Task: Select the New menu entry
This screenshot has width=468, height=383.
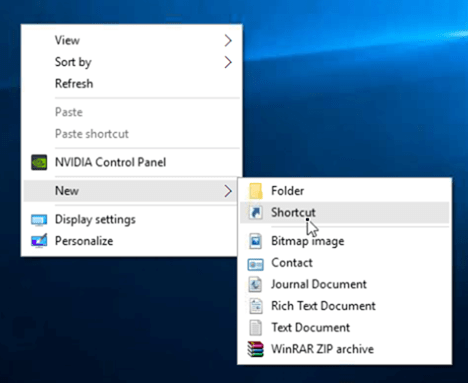Action: click(x=131, y=191)
